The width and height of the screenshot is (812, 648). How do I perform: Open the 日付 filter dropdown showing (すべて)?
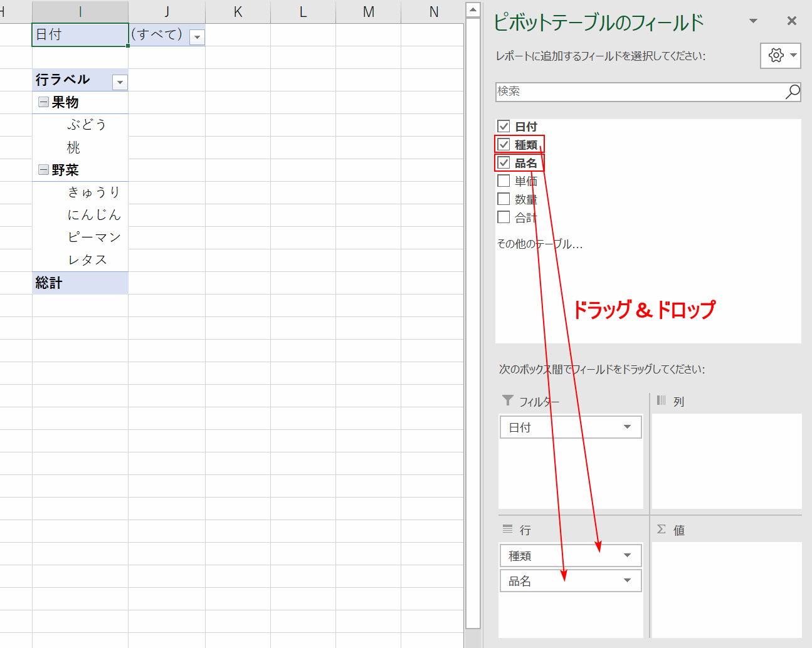(x=197, y=38)
